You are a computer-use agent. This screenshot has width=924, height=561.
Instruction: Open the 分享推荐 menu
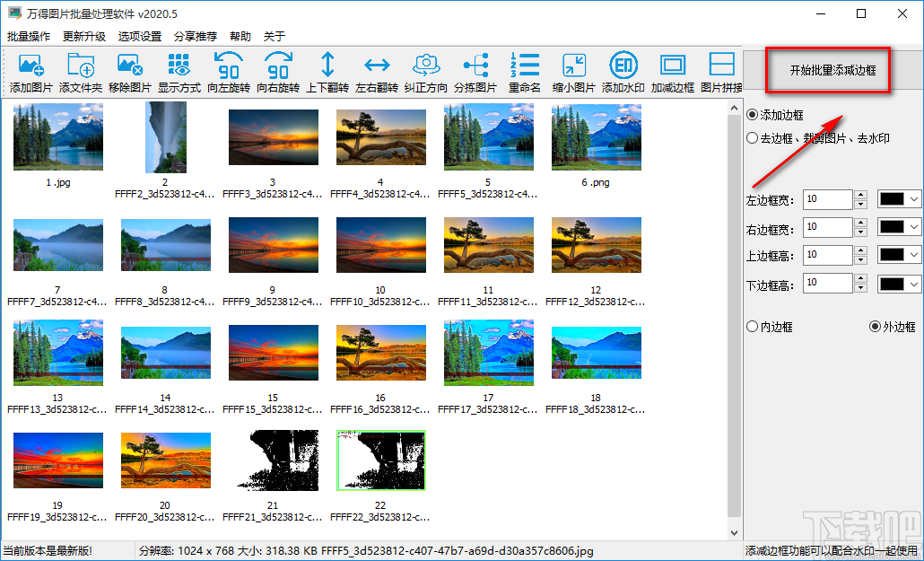point(196,37)
